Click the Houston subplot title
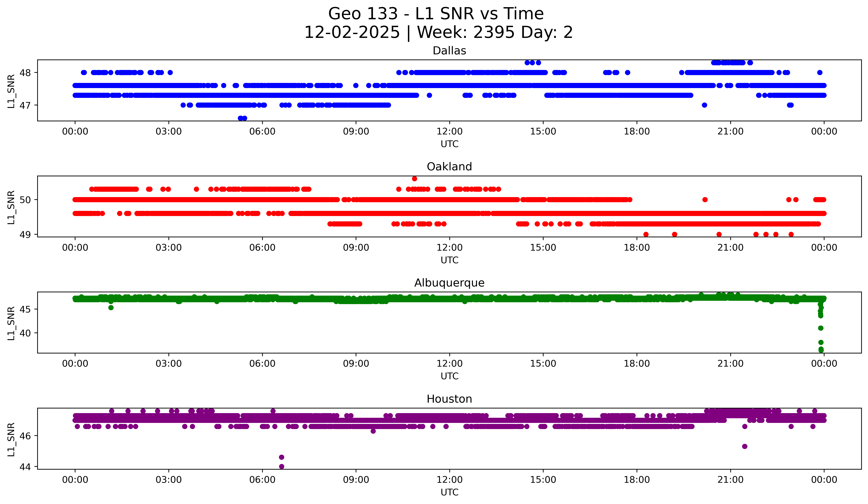Screen dimensions: 868x504 tap(449, 399)
